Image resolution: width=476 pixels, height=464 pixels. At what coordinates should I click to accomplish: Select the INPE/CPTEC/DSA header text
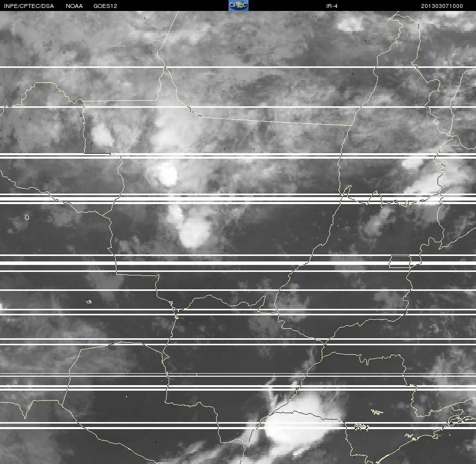pyautogui.click(x=29, y=6)
